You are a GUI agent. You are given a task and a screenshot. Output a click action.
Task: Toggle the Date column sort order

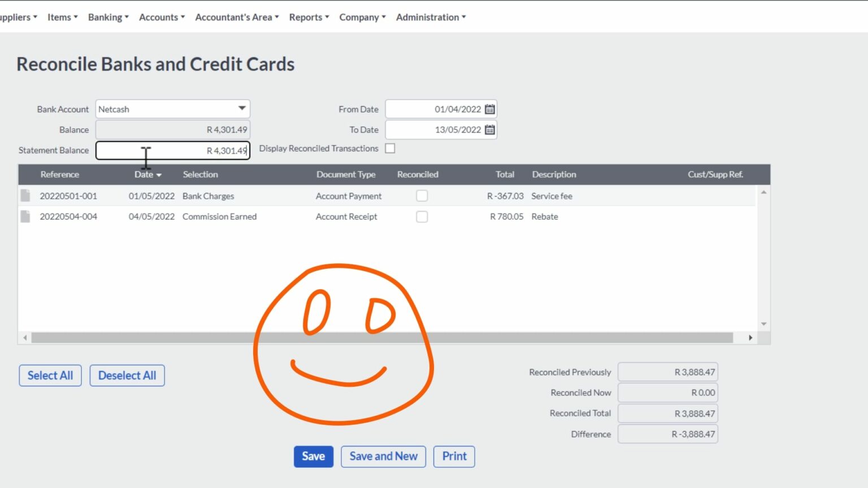[x=147, y=175]
